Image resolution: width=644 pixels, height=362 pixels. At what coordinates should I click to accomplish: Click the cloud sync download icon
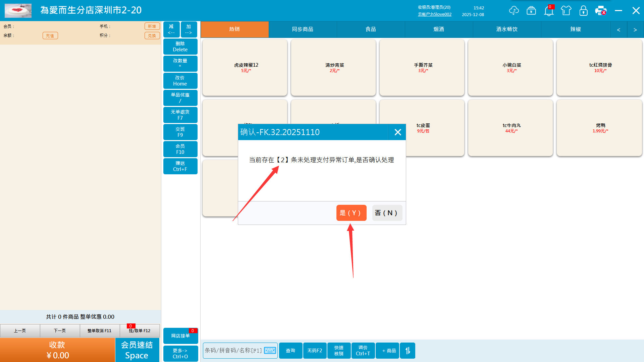pos(514,11)
